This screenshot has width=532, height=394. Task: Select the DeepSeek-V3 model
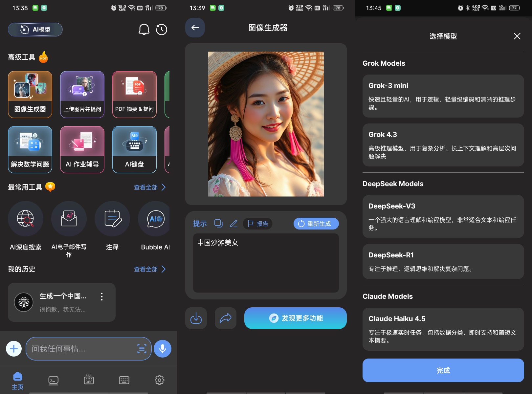pos(443,216)
